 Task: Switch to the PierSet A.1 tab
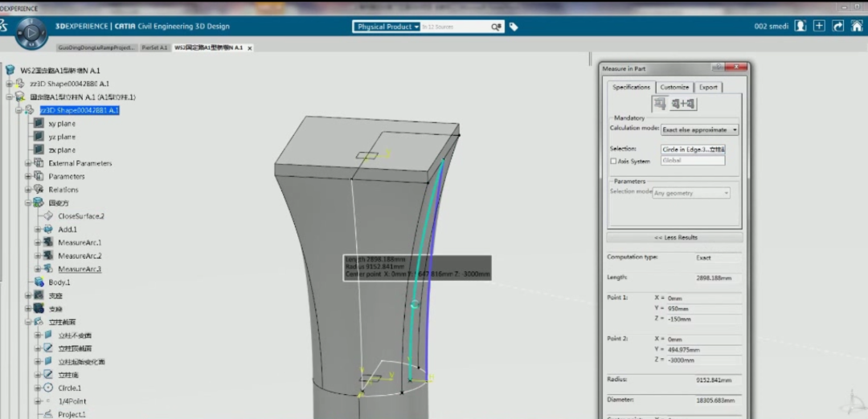154,47
